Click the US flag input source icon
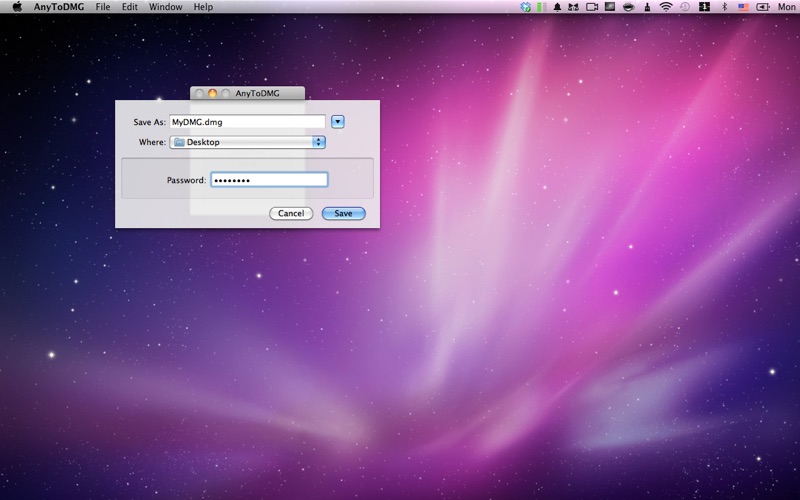The image size is (800, 500). pyautogui.click(x=743, y=7)
